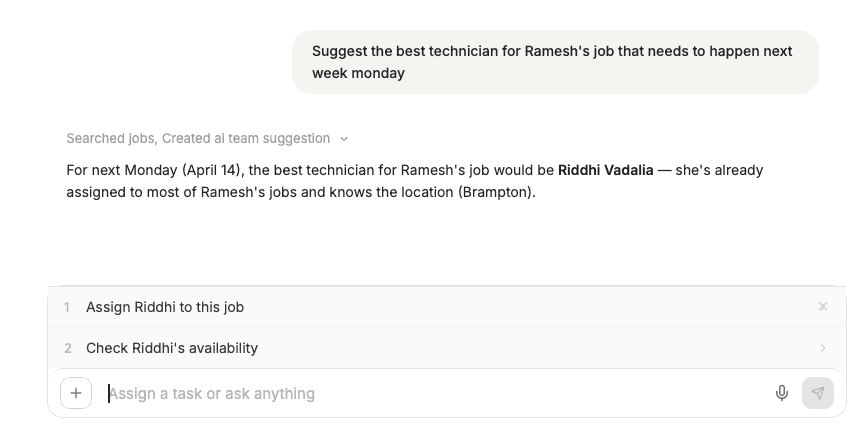Dismiss the Assign Riddhi suggestion
The image size is (868, 434).
coord(823,307)
